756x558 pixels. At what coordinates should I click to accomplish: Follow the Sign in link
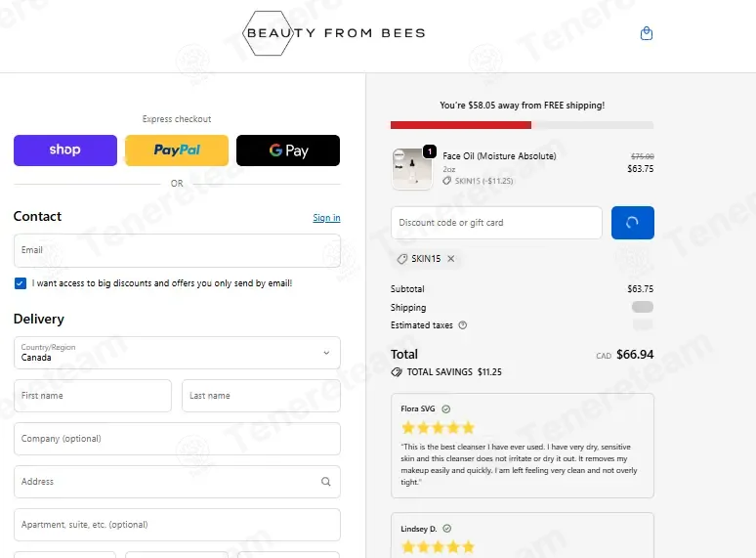click(326, 218)
